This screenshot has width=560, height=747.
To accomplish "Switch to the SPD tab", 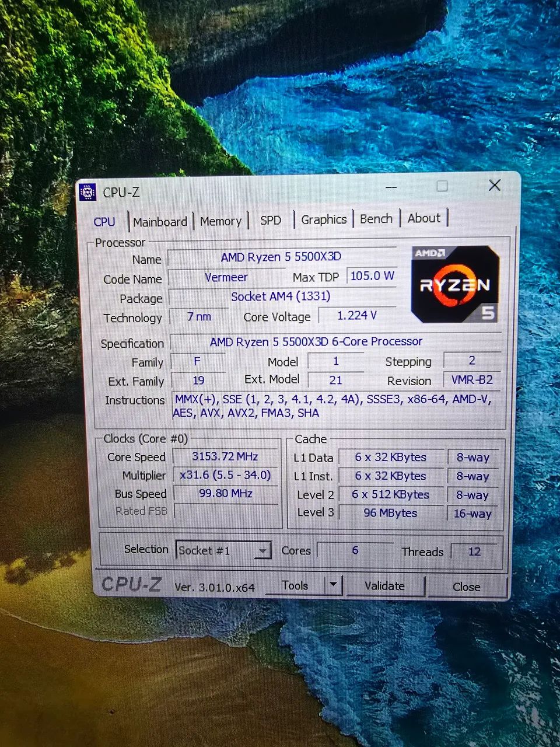I will [x=271, y=220].
